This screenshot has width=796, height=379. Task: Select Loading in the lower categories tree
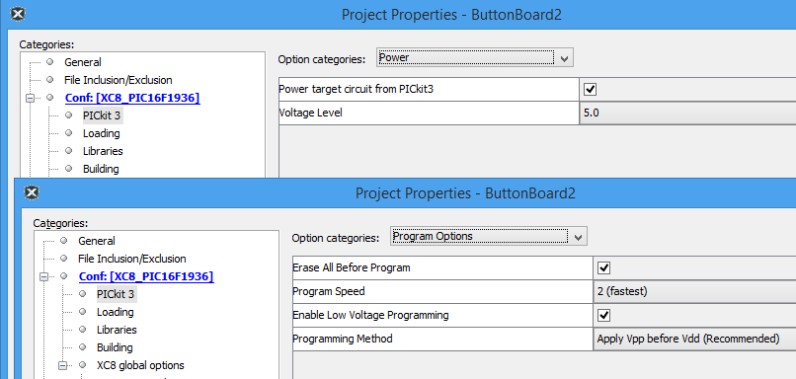(115, 312)
